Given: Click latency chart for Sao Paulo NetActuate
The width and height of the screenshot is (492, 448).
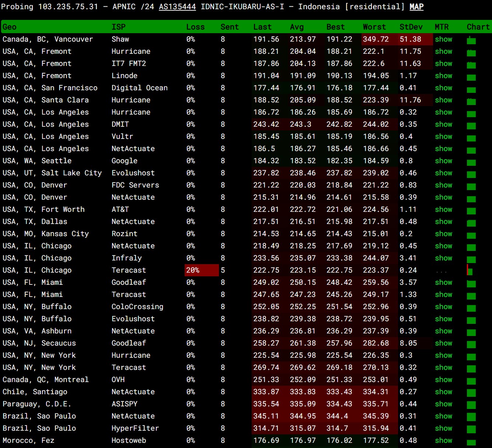Looking at the screenshot, I should coord(471,417).
